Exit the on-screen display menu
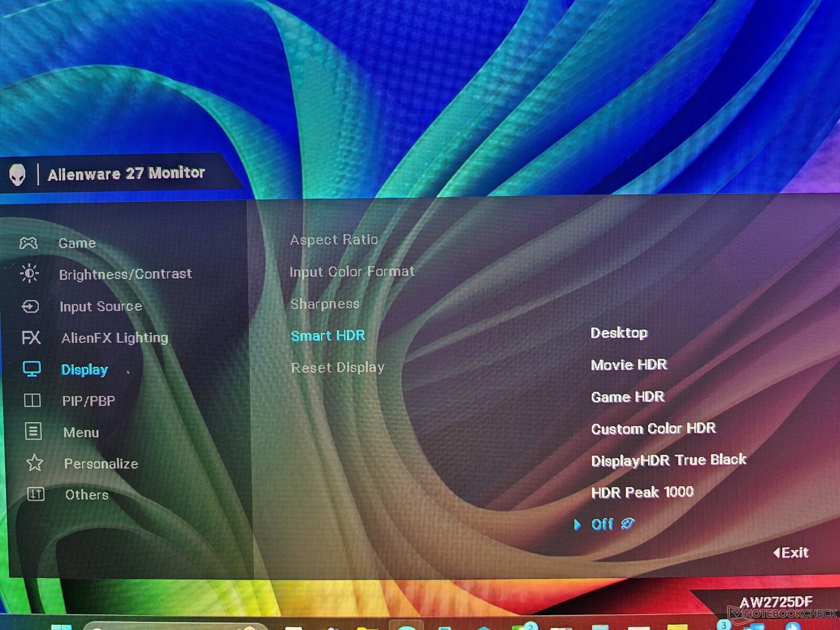Screen dimensions: 840x630 point(791,552)
